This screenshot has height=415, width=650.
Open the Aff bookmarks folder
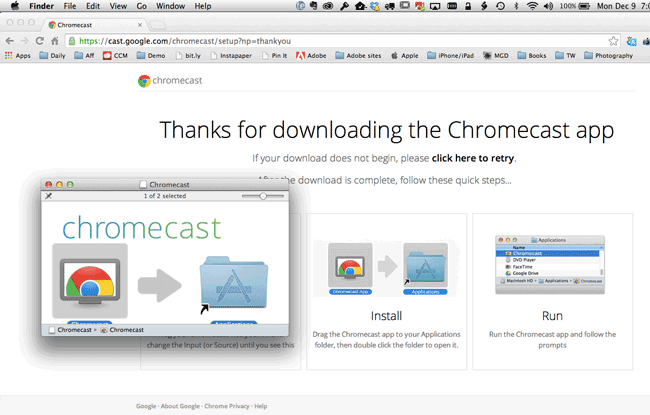pyautogui.click(x=84, y=55)
